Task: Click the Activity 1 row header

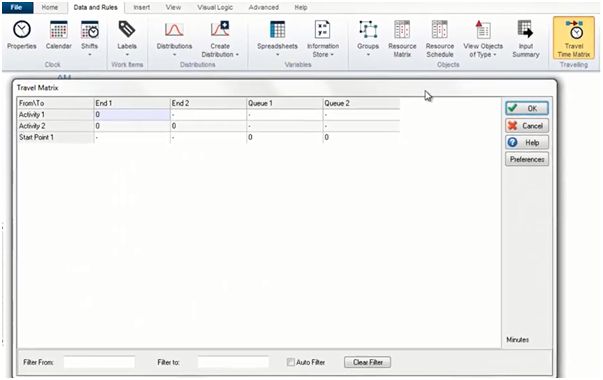Action: [55, 115]
